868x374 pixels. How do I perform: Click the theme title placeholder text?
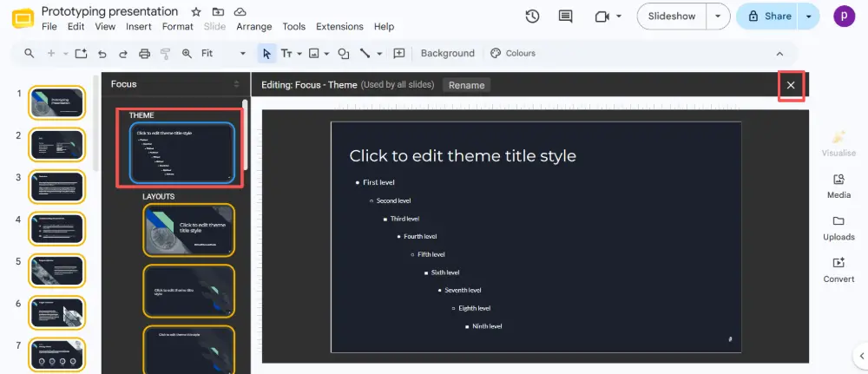[x=463, y=156]
